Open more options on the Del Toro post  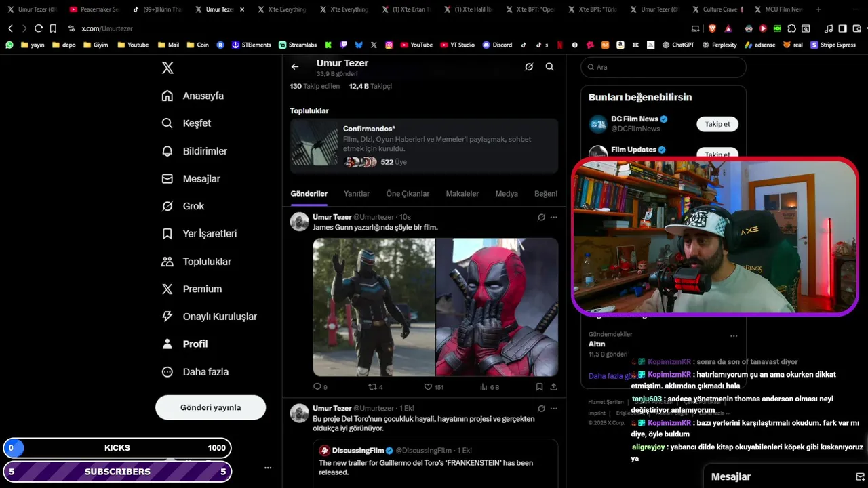(x=553, y=409)
